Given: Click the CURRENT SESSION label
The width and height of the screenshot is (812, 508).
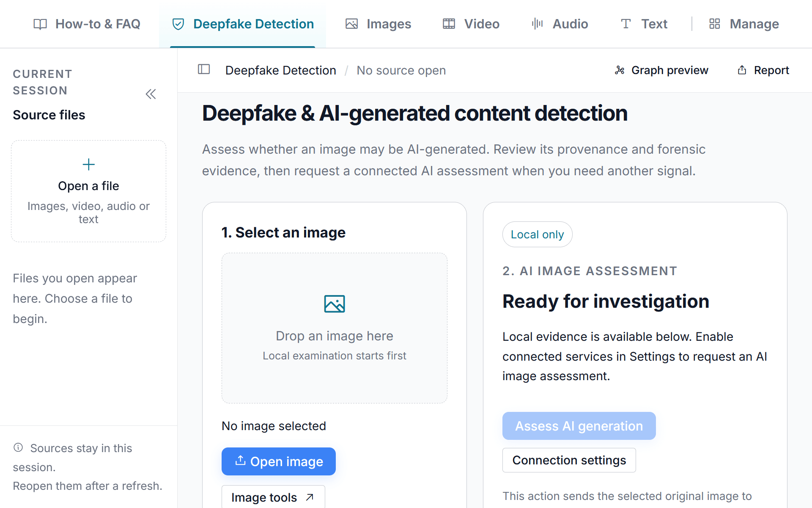Looking at the screenshot, I should 43,82.
